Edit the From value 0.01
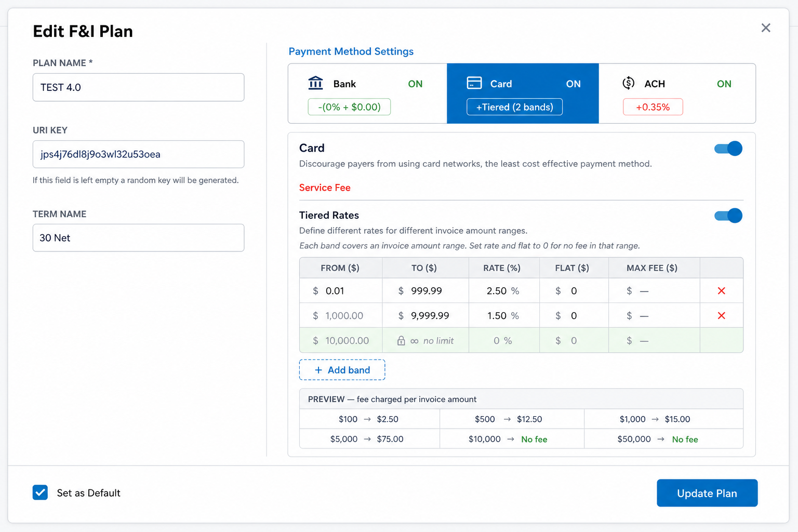This screenshot has width=798, height=532. 341,291
